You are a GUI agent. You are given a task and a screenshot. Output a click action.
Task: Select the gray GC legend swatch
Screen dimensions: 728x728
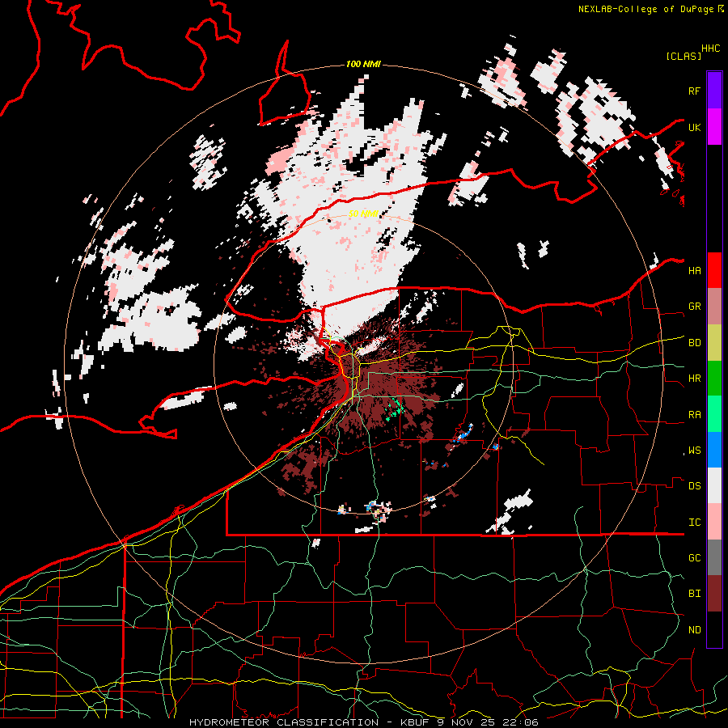click(714, 557)
